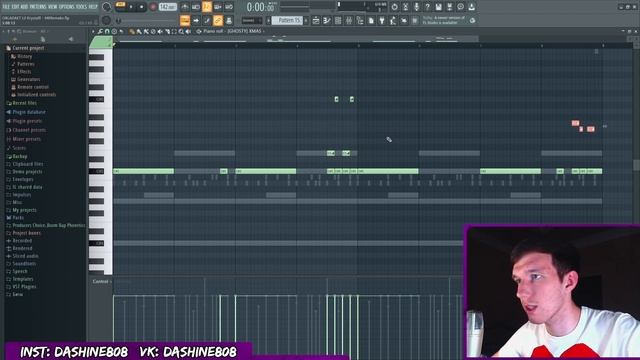640x360 pixels.
Task: Open the Pattern 15 selector
Action: pos(287,20)
